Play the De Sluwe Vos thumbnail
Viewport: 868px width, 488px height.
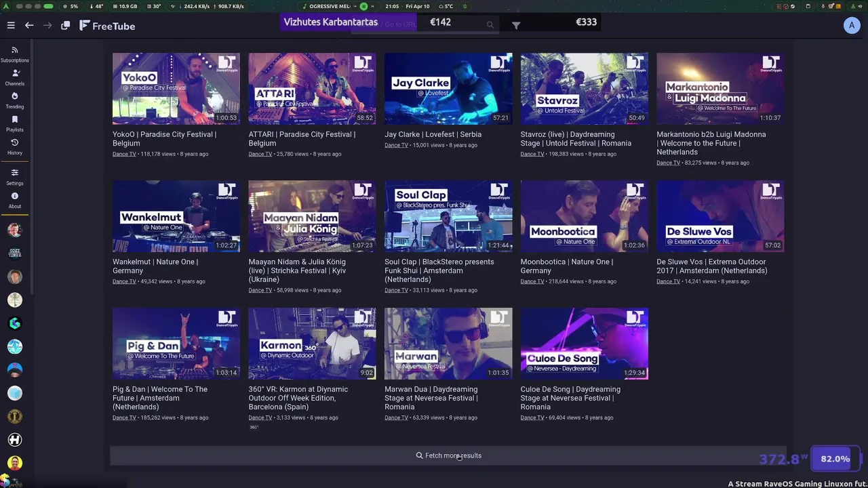720,216
